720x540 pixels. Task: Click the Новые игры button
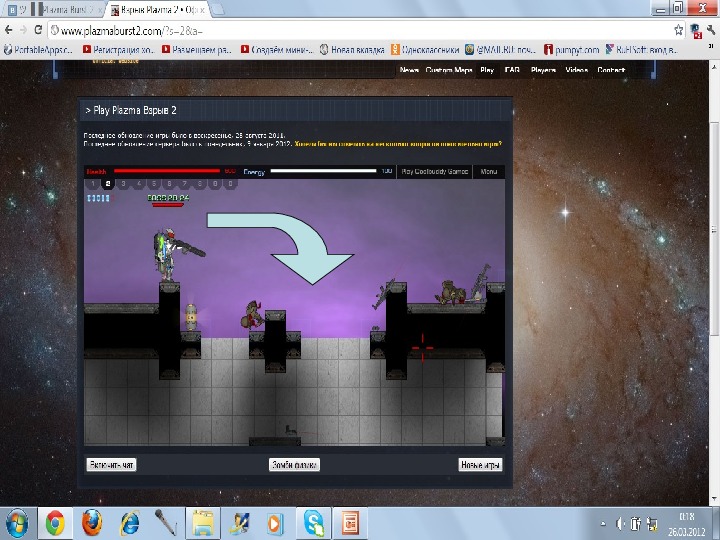point(480,465)
